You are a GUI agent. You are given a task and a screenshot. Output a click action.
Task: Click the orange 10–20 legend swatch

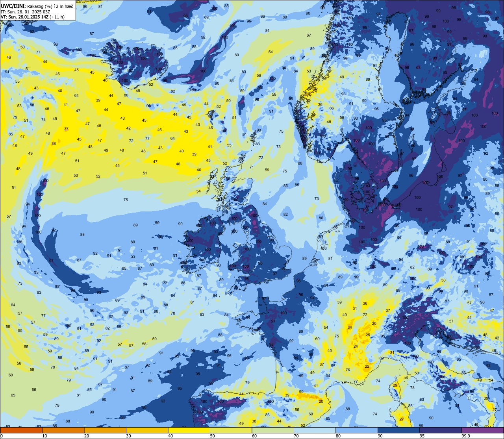[63, 430]
